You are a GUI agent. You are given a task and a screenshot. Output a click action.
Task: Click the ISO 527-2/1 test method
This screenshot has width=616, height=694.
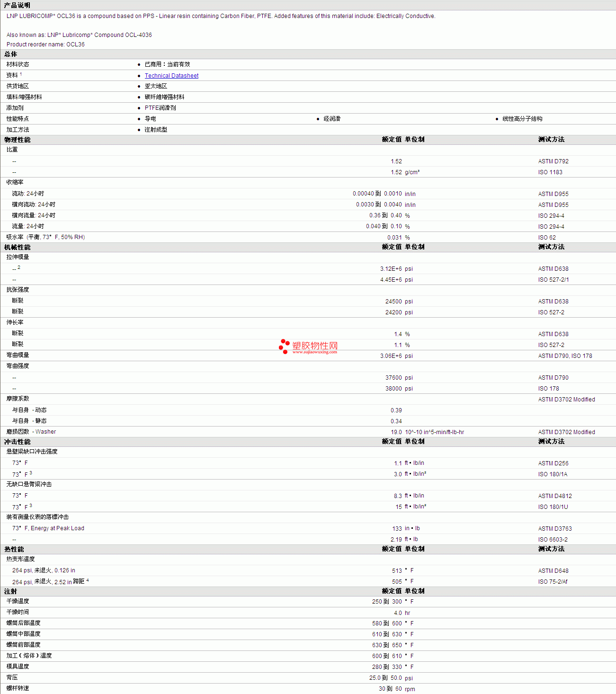pos(554,280)
